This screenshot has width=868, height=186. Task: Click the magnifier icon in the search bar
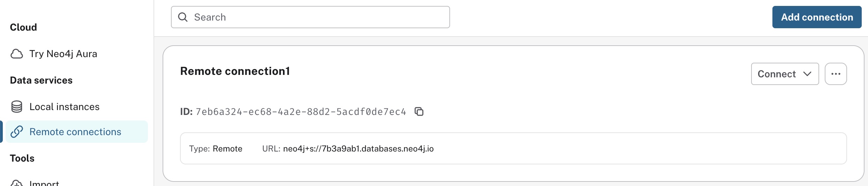click(x=183, y=17)
